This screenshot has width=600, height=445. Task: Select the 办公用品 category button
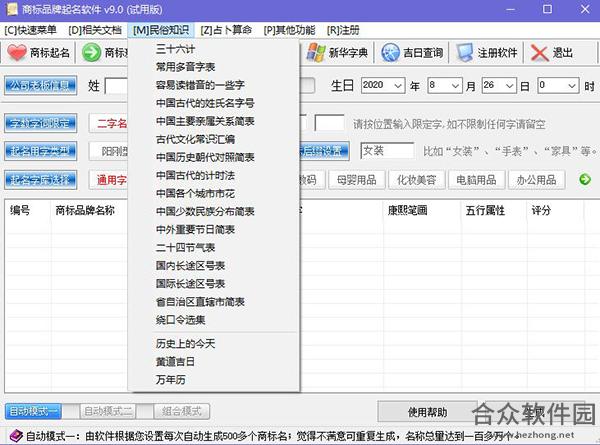point(536,180)
